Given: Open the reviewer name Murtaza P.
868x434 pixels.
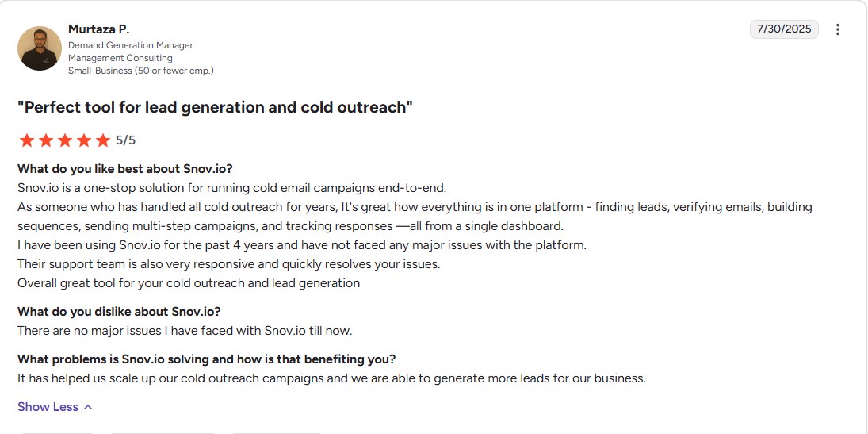Looking at the screenshot, I should 98,29.
